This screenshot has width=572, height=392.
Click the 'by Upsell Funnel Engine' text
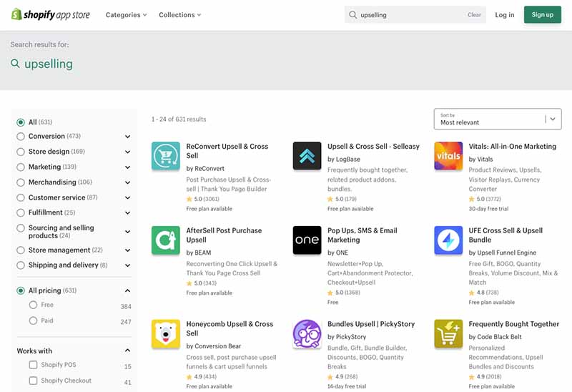pos(503,253)
